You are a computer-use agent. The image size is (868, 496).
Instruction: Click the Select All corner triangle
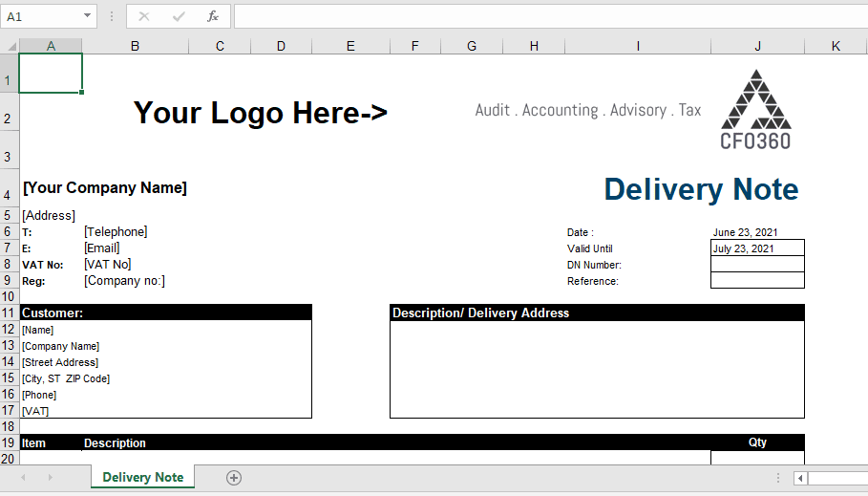(10, 46)
